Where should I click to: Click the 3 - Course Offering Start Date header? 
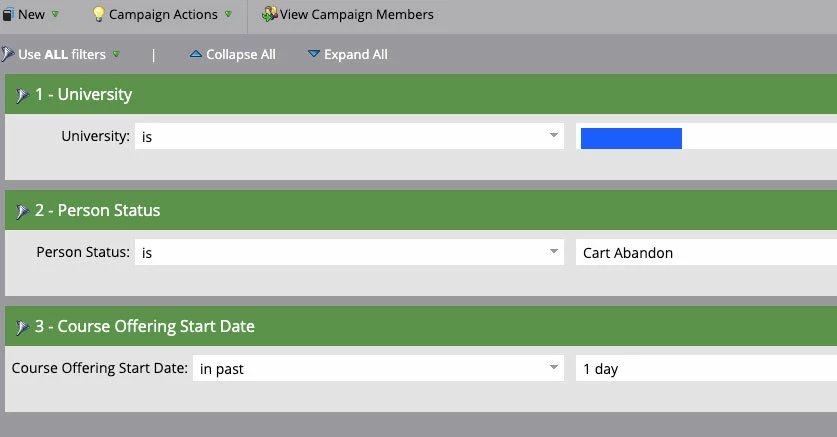click(x=421, y=326)
